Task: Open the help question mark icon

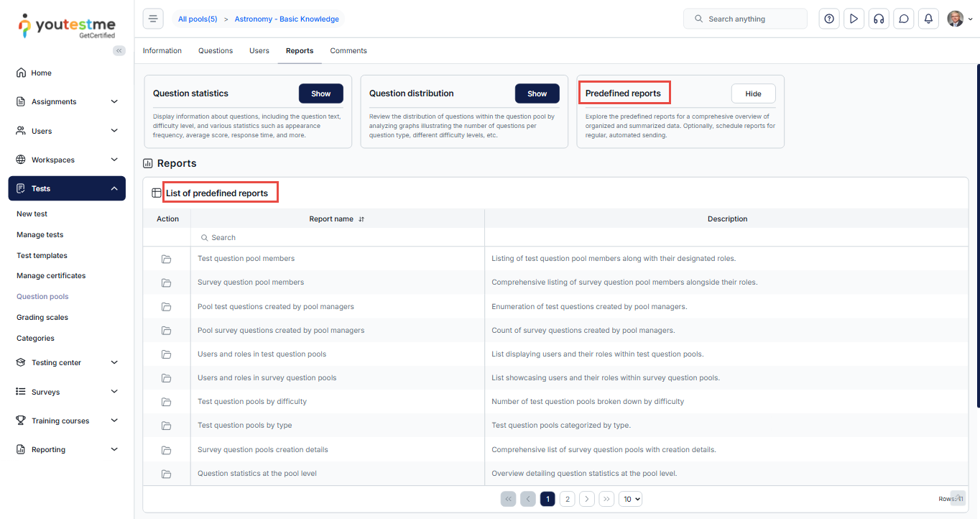Action: pyautogui.click(x=829, y=19)
